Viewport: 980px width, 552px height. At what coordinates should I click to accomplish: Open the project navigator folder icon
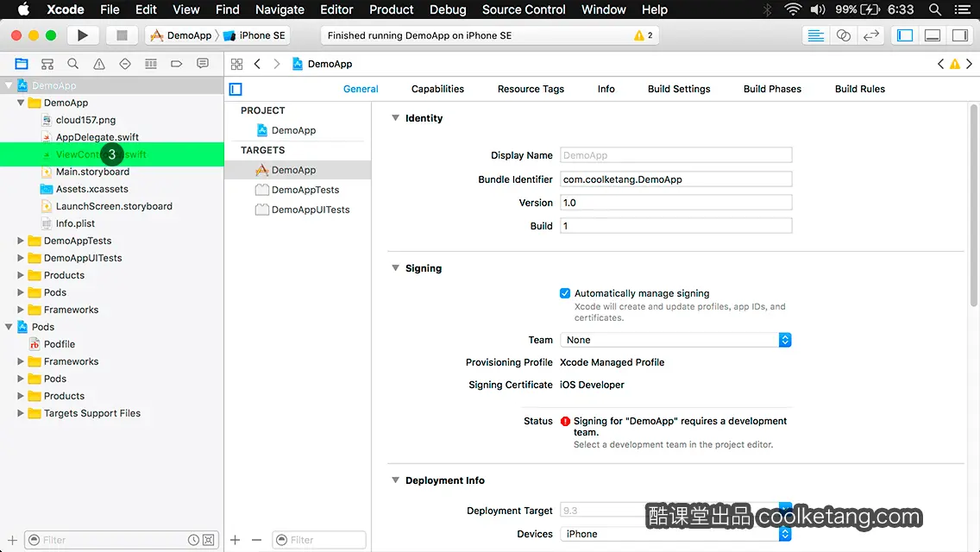tap(22, 64)
